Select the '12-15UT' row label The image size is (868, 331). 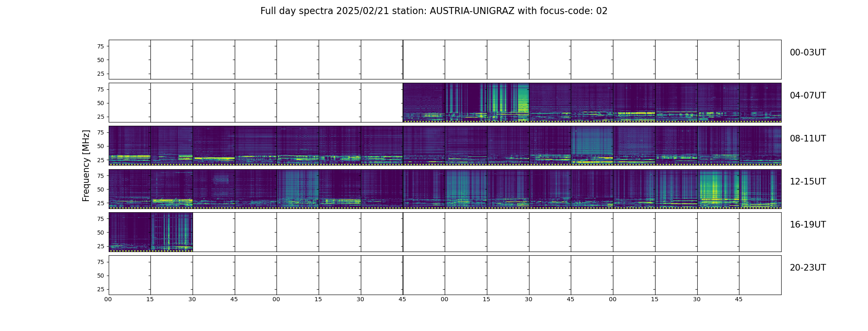(808, 182)
